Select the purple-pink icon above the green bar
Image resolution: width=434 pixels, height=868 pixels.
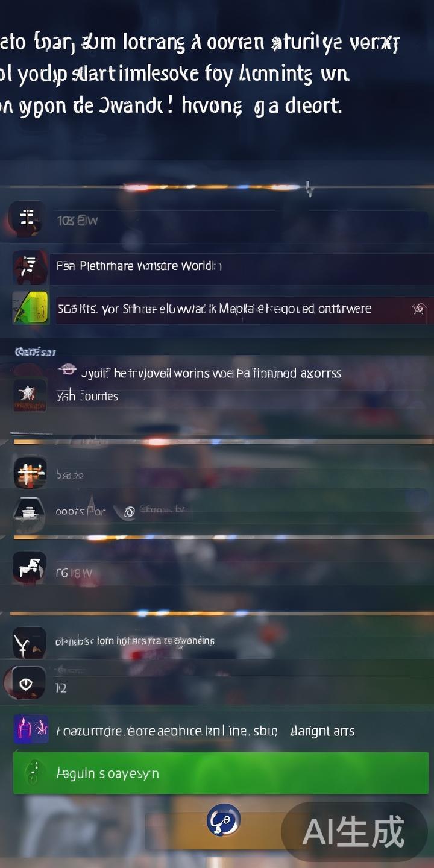click(x=31, y=729)
